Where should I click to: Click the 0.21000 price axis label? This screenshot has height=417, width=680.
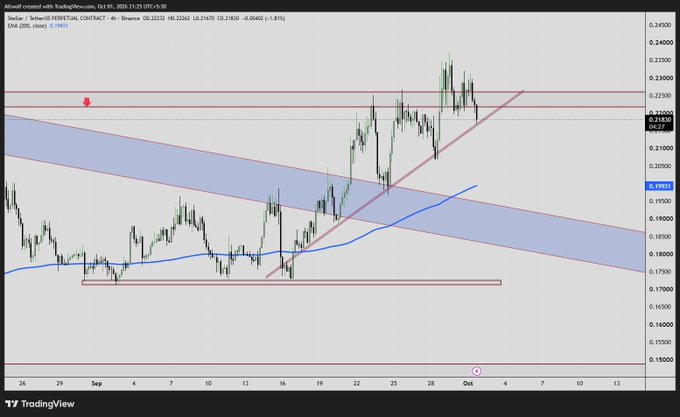click(x=660, y=148)
